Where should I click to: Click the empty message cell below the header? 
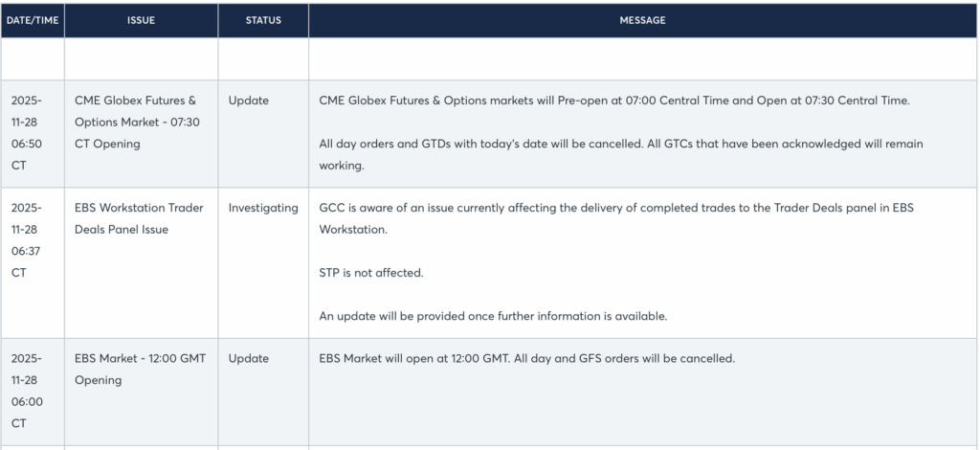pos(642,59)
